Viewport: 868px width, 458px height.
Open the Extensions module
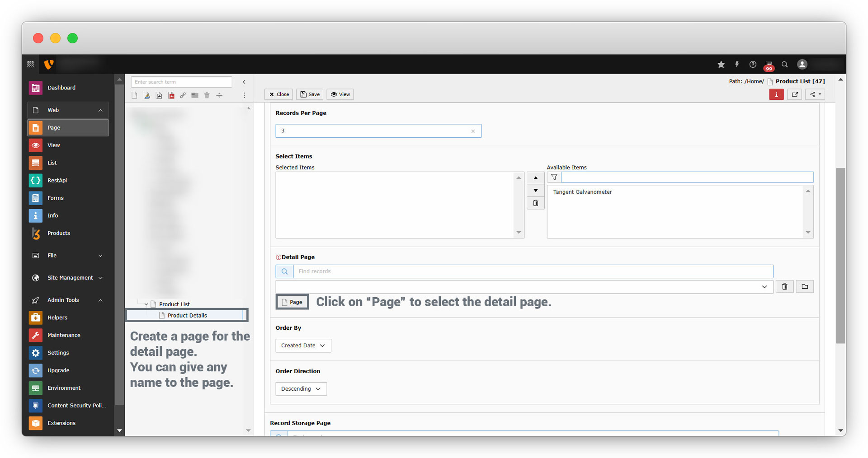61,423
